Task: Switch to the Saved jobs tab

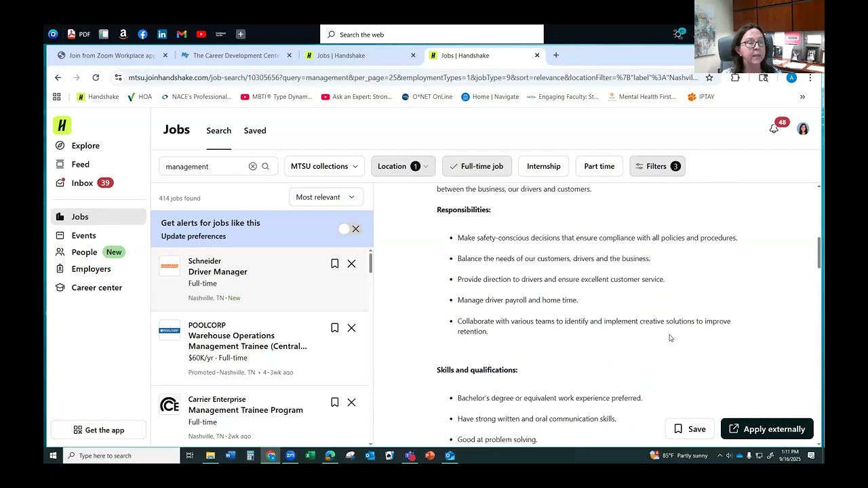Action: [x=255, y=131]
